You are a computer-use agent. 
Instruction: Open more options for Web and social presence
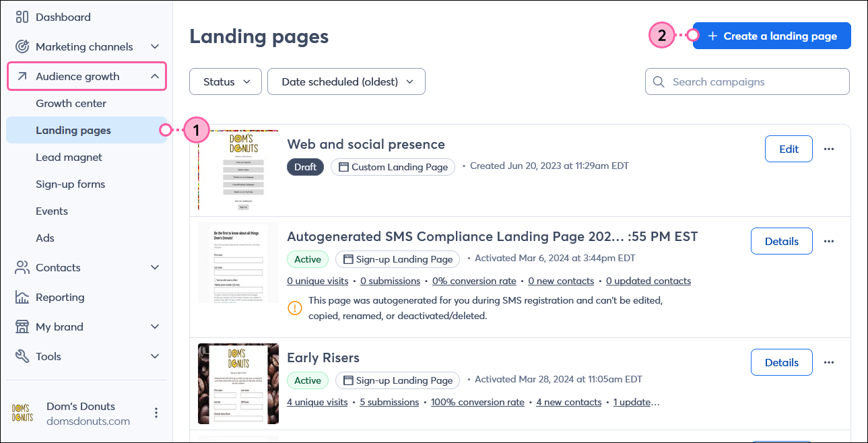coord(829,149)
